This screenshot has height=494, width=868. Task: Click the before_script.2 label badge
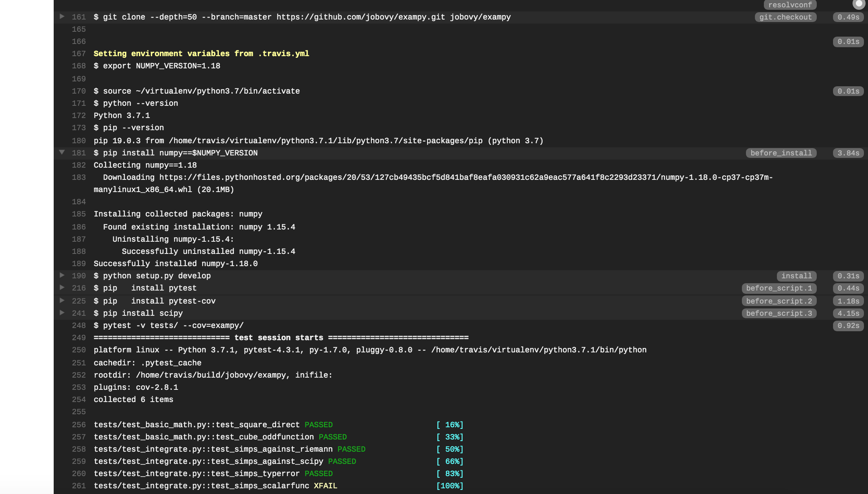click(x=779, y=301)
